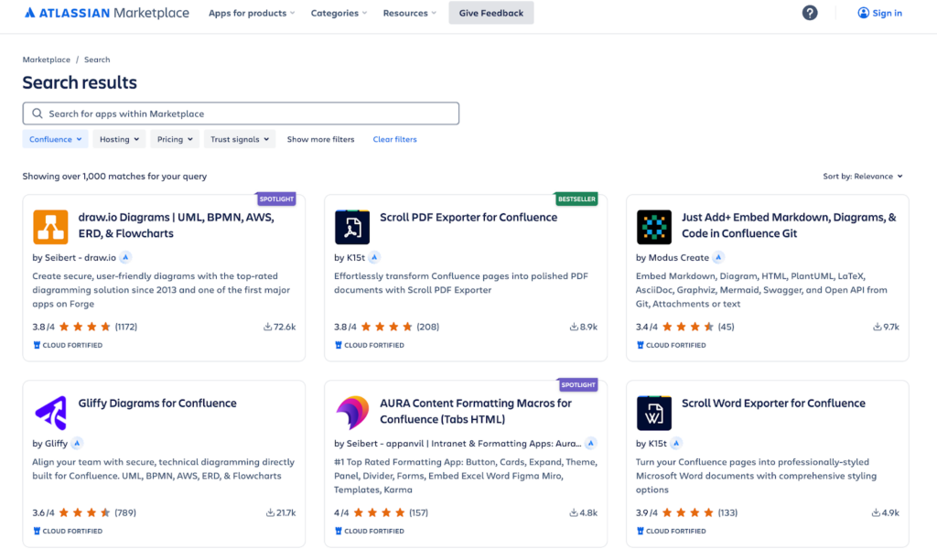
Task: Open the Confluence product filter dropdown
Action: point(55,139)
